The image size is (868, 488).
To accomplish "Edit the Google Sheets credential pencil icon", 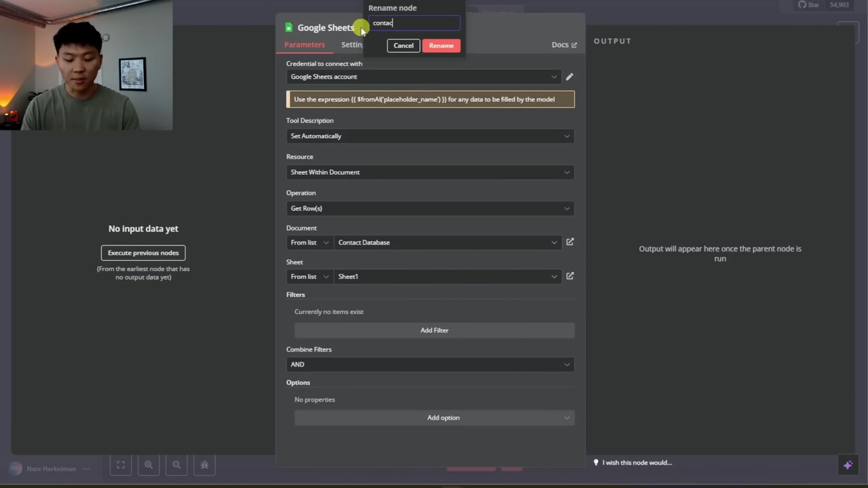I will tap(570, 77).
